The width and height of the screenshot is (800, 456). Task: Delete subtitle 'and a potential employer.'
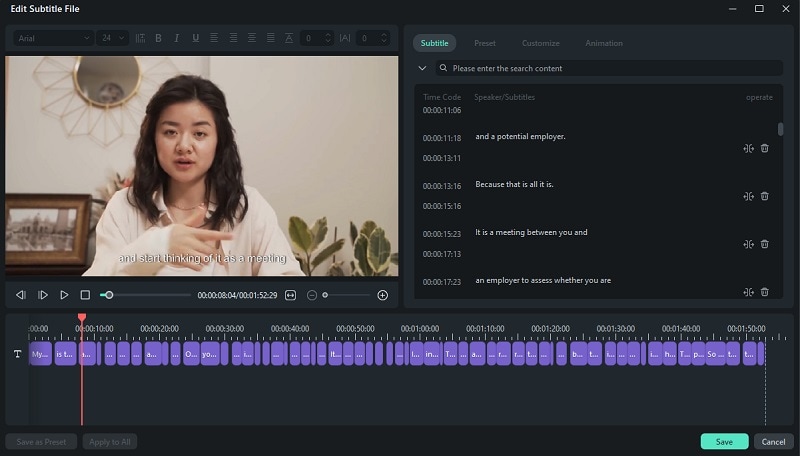pos(765,148)
